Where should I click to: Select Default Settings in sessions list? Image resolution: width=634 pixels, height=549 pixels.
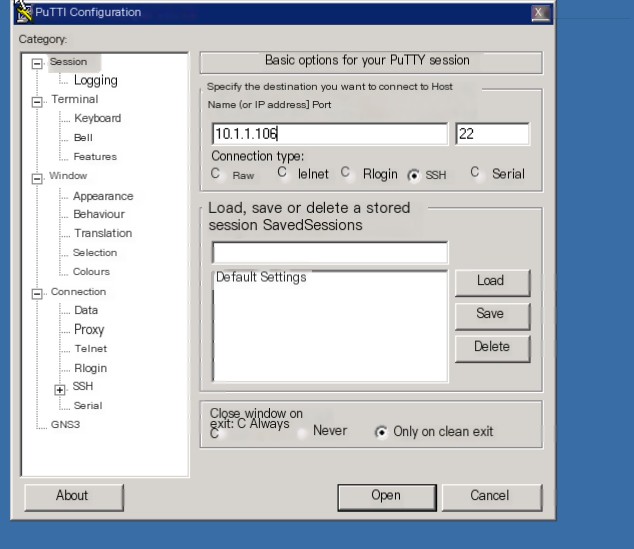pyautogui.click(x=261, y=277)
